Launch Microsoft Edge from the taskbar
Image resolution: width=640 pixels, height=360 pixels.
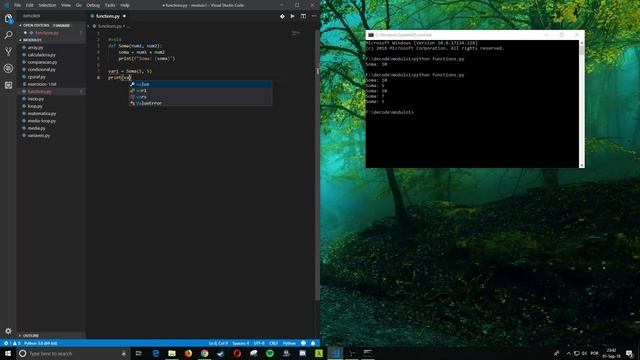point(156,353)
